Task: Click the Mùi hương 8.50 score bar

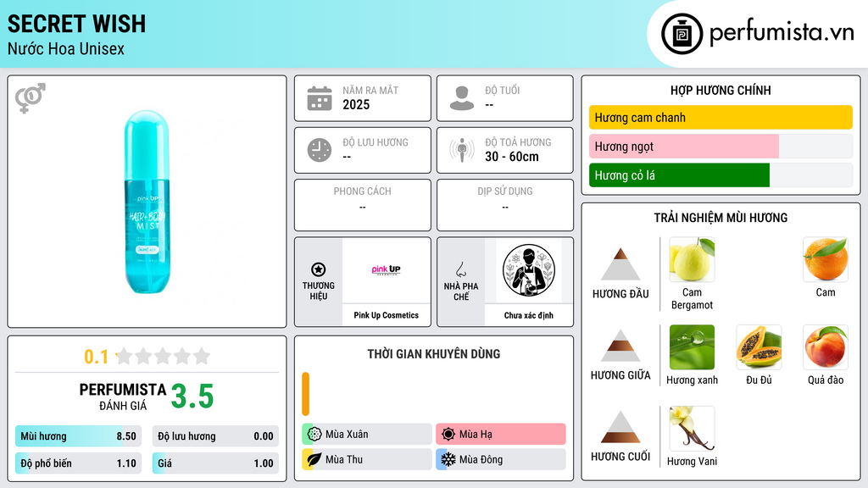Action: [x=79, y=436]
